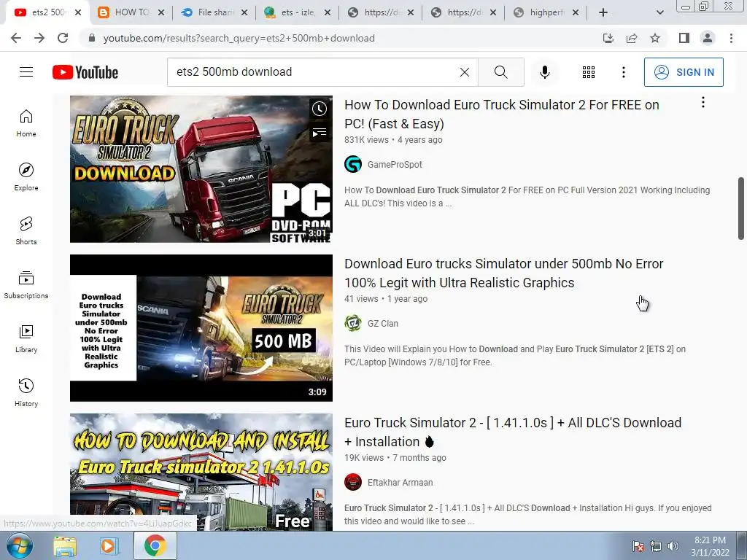Open the 500 MB video thumbnail
This screenshot has height=560, width=747.
[x=201, y=328]
